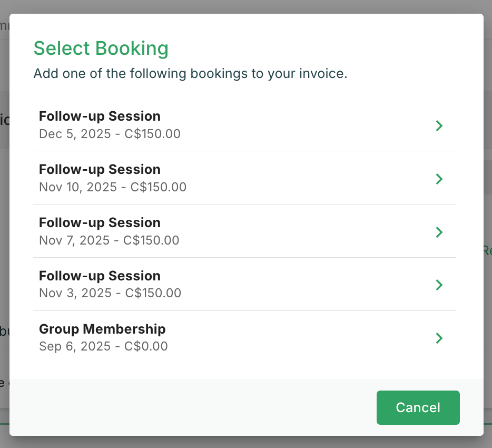Viewport: 492px width, 448px height.
Task: Click the Cancel button
Action: [418, 407]
